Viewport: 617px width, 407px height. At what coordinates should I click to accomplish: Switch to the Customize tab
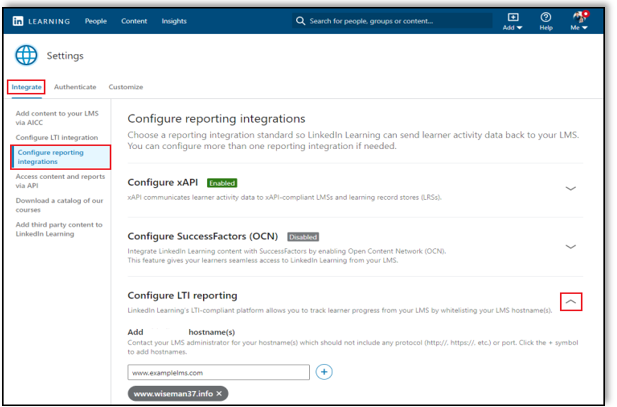pyautogui.click(x=126, y=87)
